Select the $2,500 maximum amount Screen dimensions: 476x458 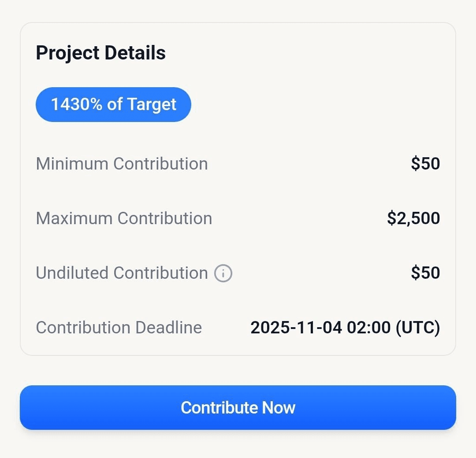[413, 218]
